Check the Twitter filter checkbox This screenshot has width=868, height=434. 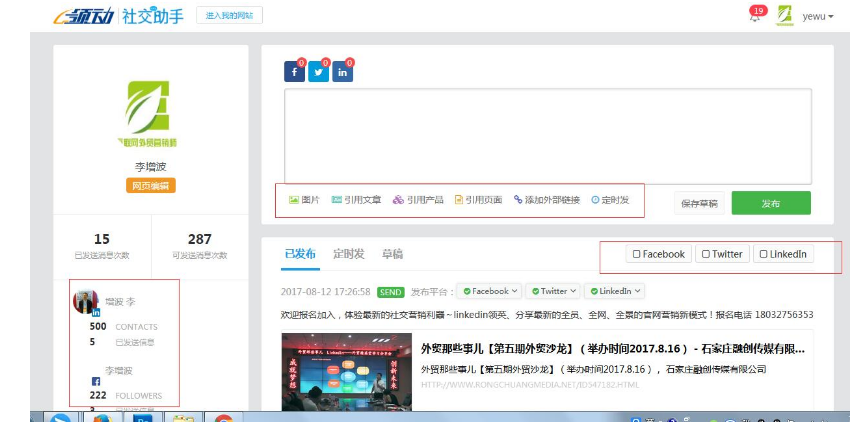point(706,254)
